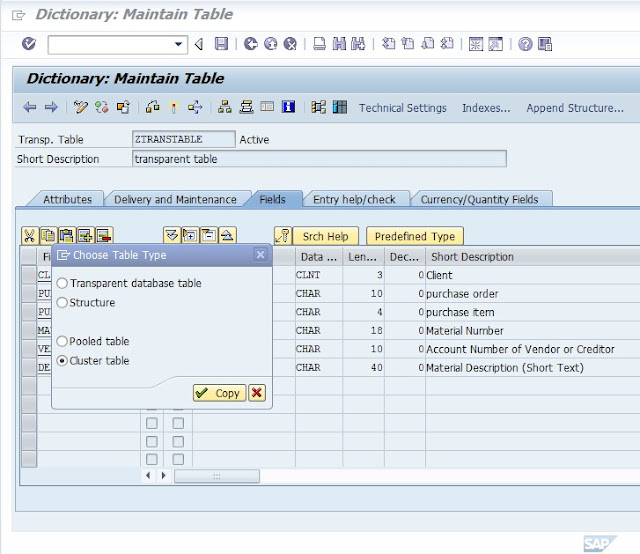Click the Expand All Includes icon
The height and width of the screenshot is (554, 640).
click(172, 235)
